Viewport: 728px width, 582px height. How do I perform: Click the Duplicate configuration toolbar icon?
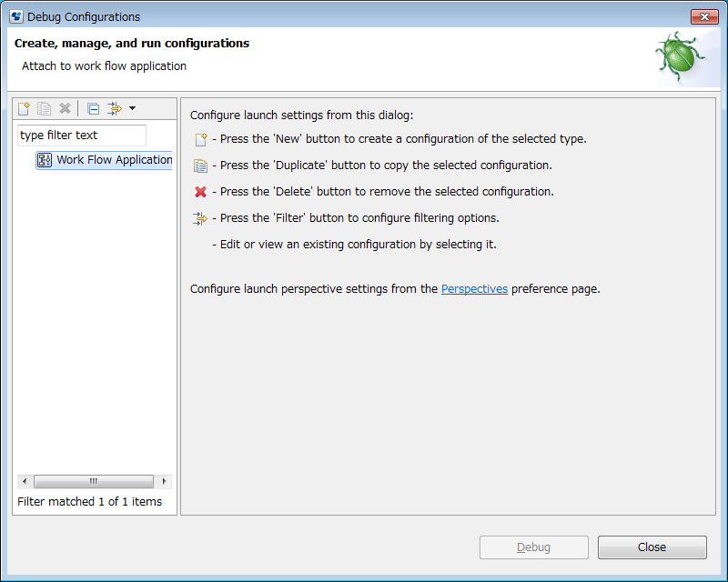(44, 108)
